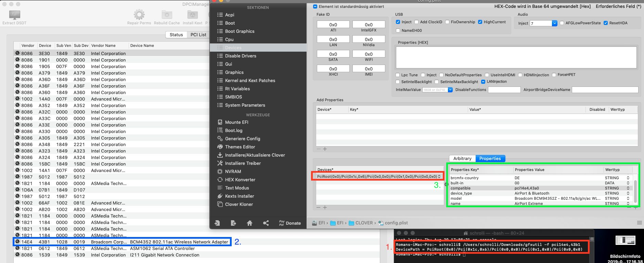Click the Repair Perms gear icon
The image size is (644, 263).
[x=139, y=15]
